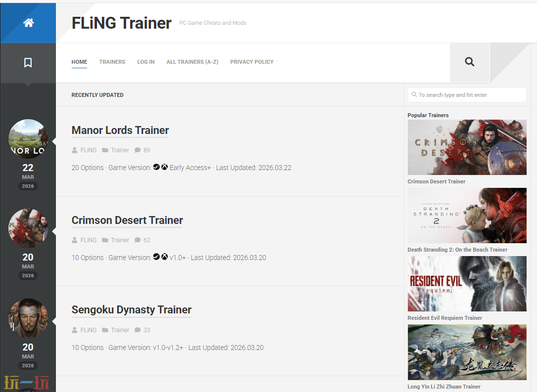Click the magnifier search icon in header
This screenshot has width=537, height=392.
click(x=469, y=62)
